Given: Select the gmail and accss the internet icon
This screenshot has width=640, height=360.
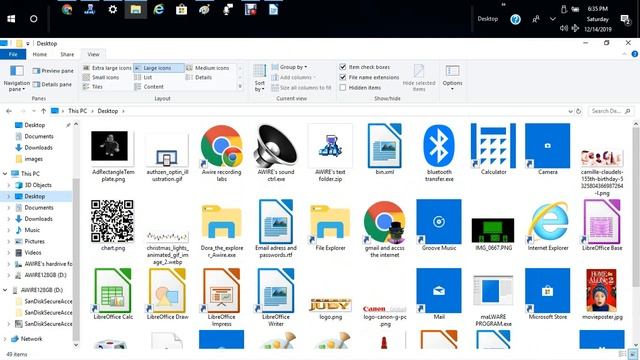Looking at the screenshot, I should click(384, 222).
